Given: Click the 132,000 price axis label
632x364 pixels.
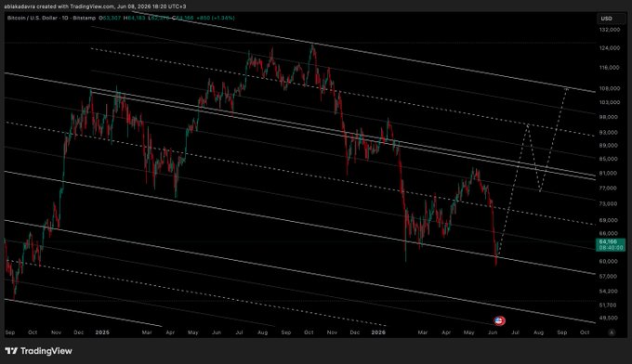Looking at the screenshot, I should click(610, 30).
